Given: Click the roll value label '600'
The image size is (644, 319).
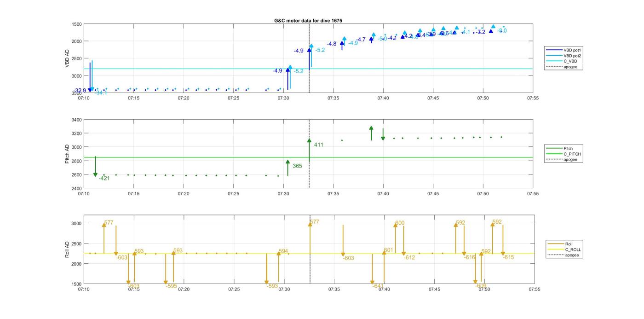Looking at the screenshot, I should point(400,223).
